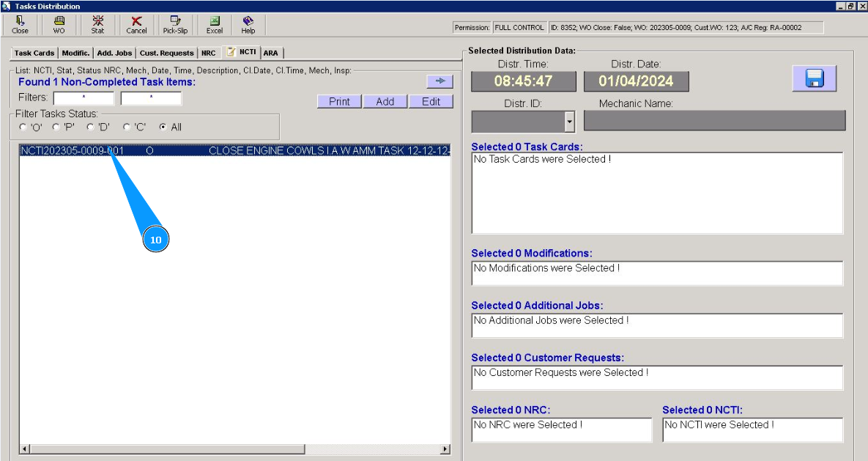The width and height of the screenshot is (868, 461).
Task: Click 'Found 1 Non-Completed Task Items:' heading
Action: point(107,82)
